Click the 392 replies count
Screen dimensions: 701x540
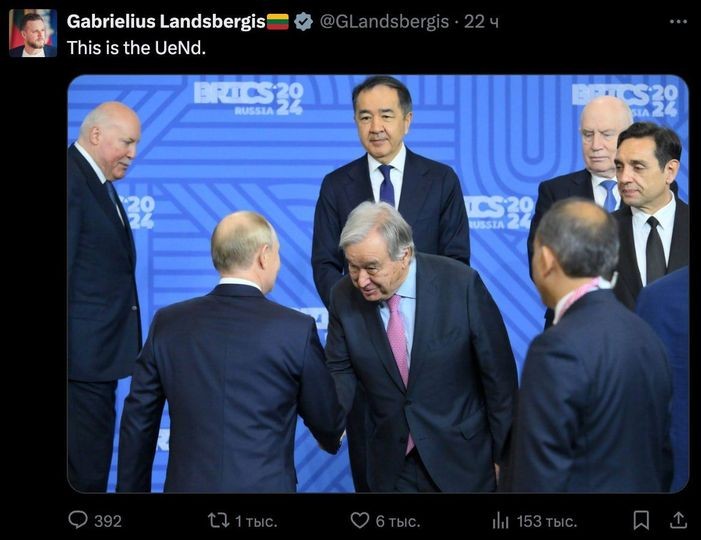(x=108, y=521)
